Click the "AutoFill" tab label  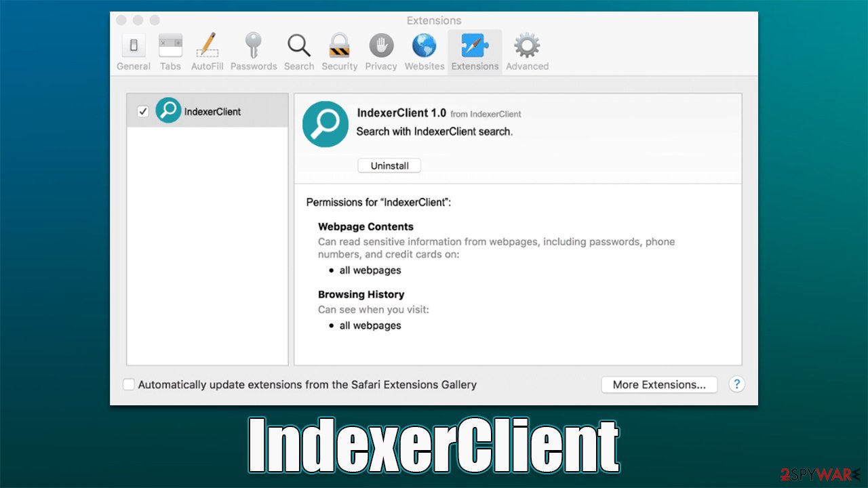207,66
